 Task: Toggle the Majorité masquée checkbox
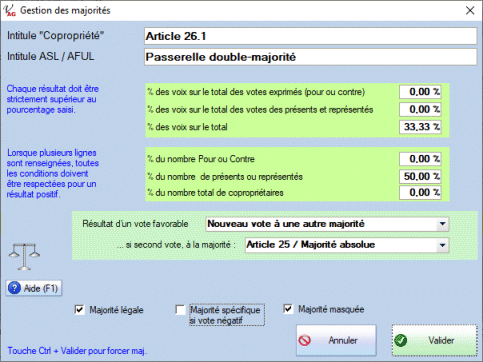pos(288,309)
